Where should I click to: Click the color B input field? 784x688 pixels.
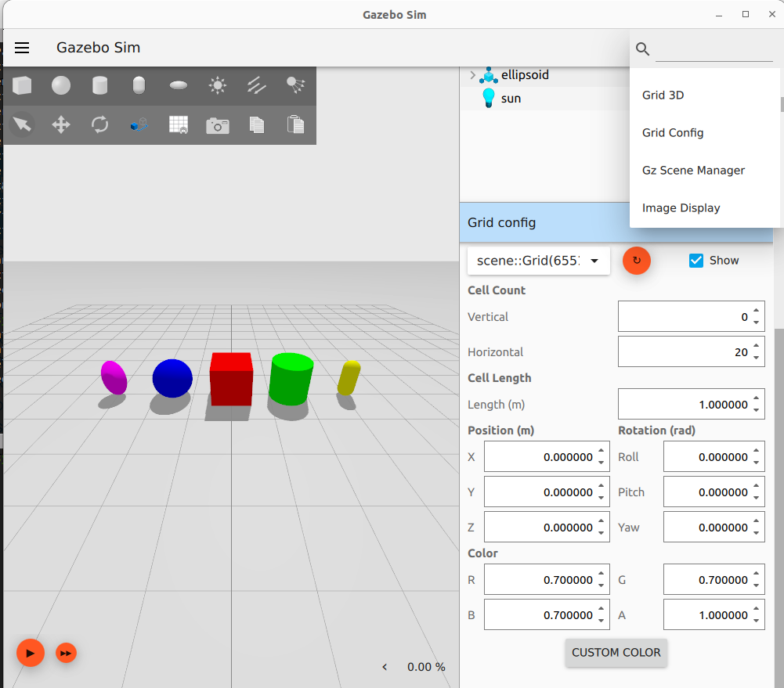point(547,614)
